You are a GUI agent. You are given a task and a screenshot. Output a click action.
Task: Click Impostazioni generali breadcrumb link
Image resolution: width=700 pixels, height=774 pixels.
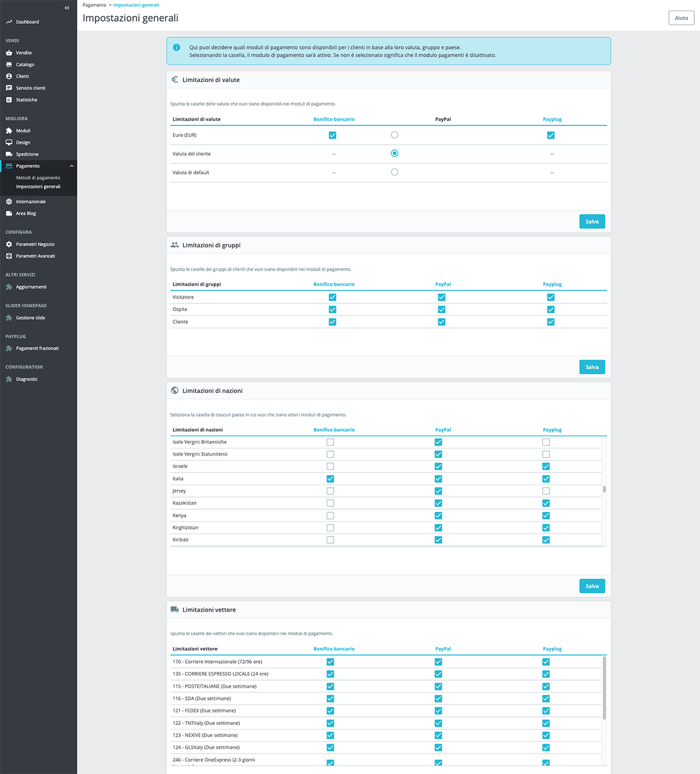[136, 5]
